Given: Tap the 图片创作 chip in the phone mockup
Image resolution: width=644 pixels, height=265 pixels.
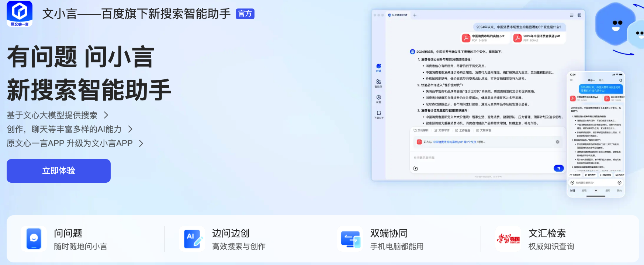Looking at the screenshot, I should (x=606, y=175).
